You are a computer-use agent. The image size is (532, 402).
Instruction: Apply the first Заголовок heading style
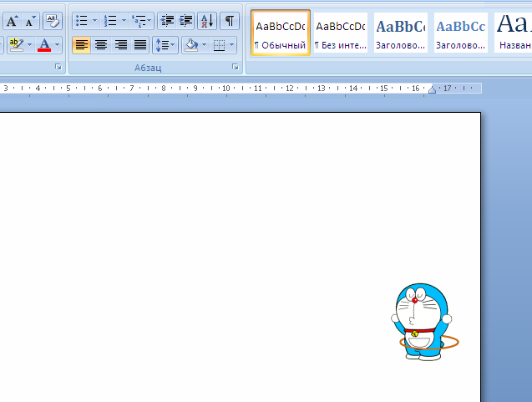[x=401, y=33]
